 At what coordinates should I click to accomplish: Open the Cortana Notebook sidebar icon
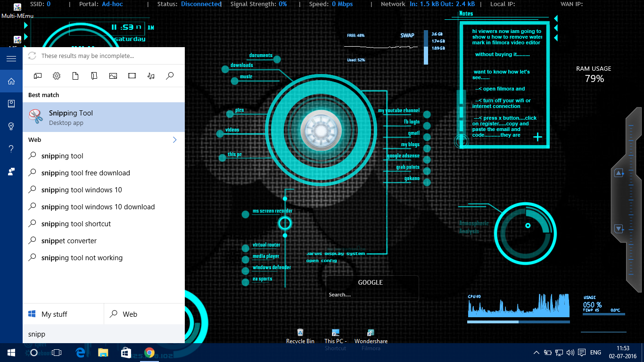pyautogui.click(x=11, y=104)
